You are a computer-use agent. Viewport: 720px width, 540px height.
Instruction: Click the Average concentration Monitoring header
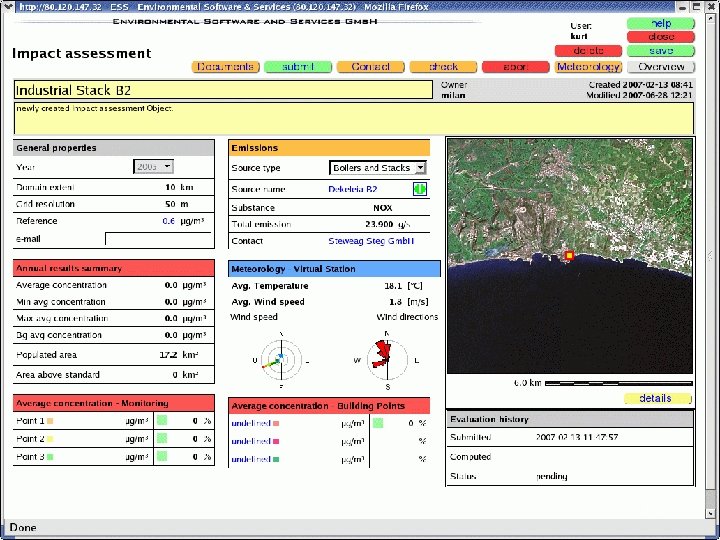(x=114, y=404)
